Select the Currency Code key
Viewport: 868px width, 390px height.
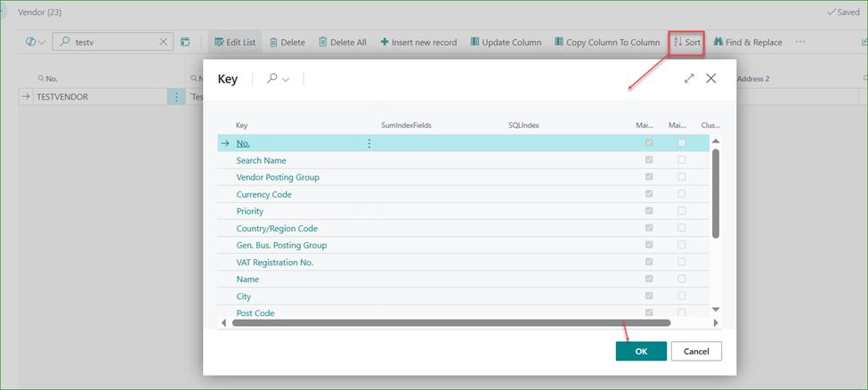click(x=264, y=194)
